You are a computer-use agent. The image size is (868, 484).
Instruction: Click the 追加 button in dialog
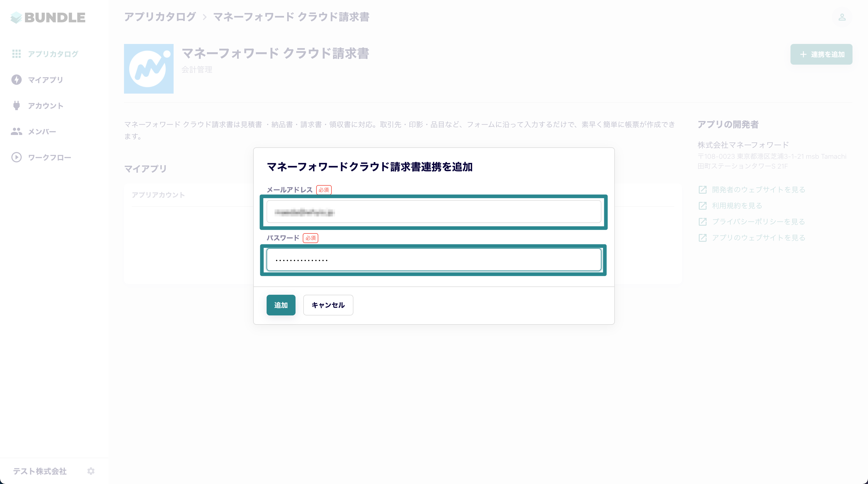281,305
